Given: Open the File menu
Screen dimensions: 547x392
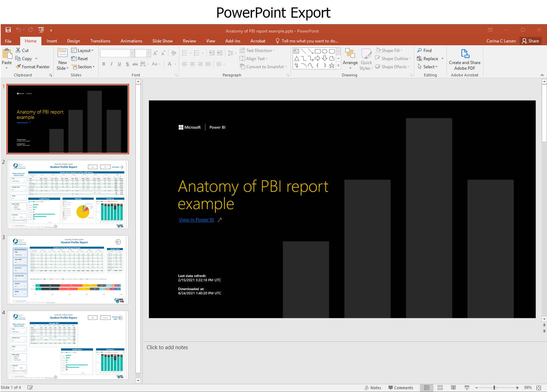Looking at the screenshot, I should pos(8,41).
